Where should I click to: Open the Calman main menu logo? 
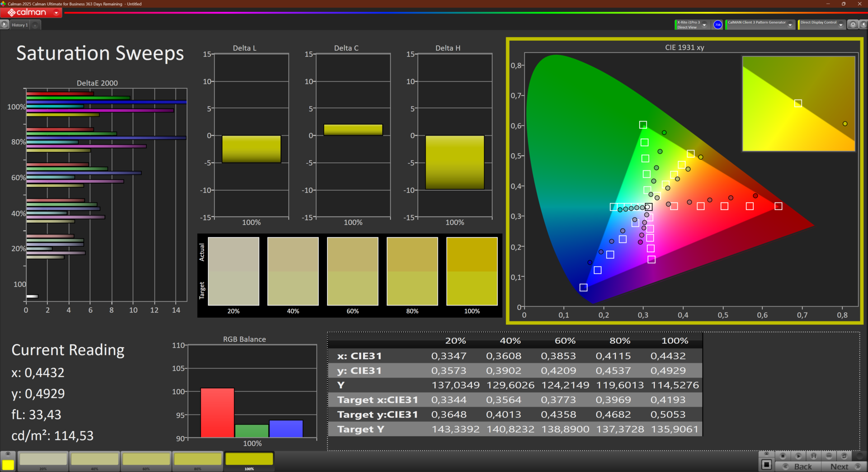pyautogui.click(x=27, y=13)
